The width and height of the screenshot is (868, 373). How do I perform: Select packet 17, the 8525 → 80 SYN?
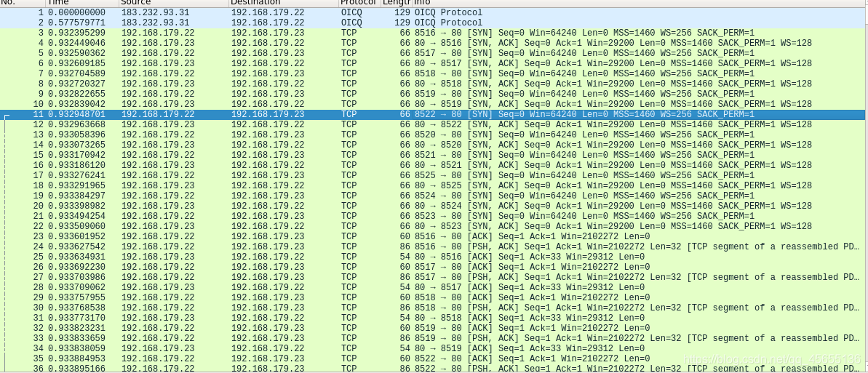[x=434, y=175]
